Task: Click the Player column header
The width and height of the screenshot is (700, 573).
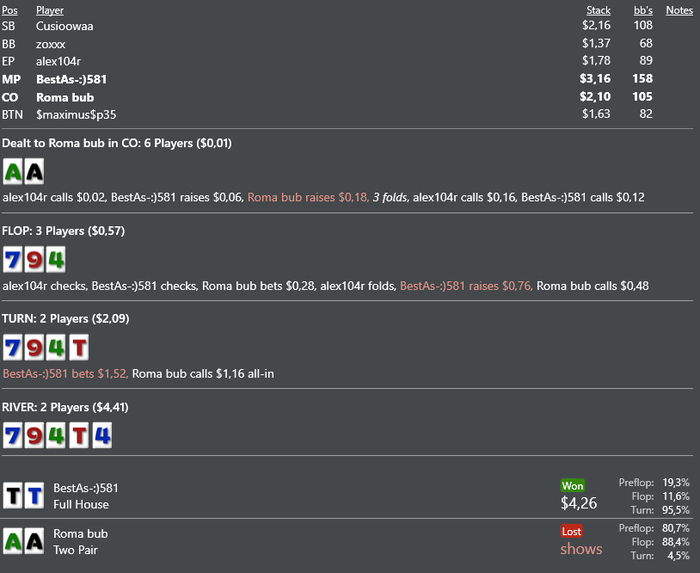Action: [50, 10]
